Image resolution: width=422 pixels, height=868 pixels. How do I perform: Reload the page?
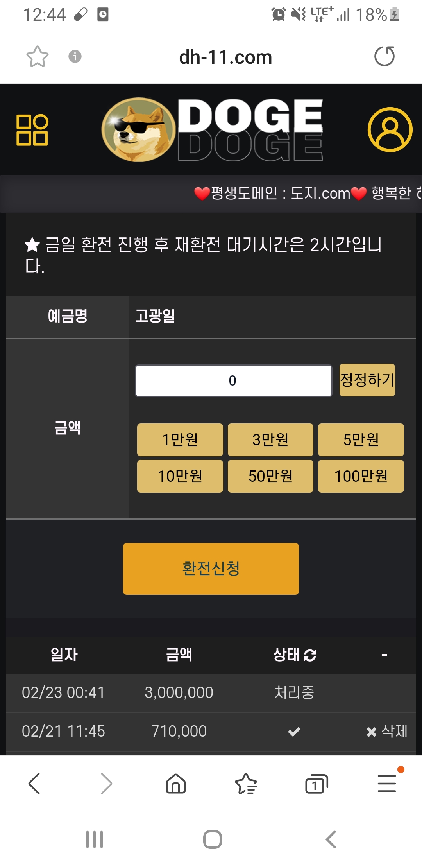[384, 57]
